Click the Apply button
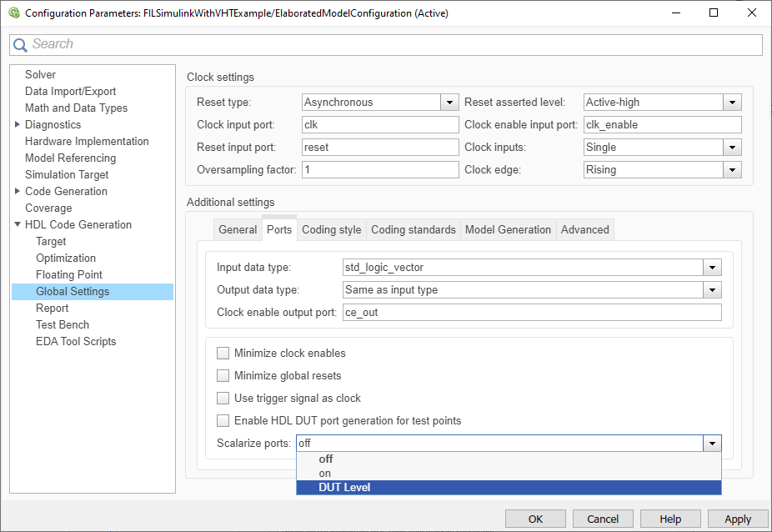Viewport: 772px width, 532px height. pyautogui.click(x=738, y=519)
